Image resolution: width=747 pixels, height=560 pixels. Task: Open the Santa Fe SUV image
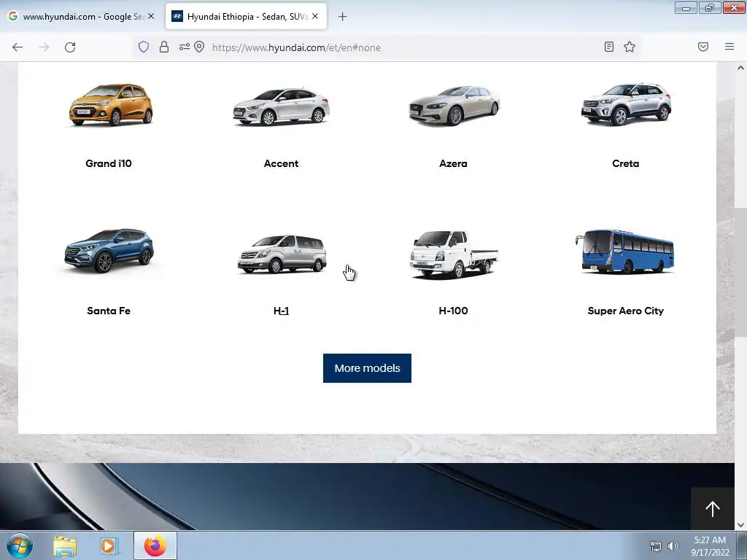click(109, 251)
